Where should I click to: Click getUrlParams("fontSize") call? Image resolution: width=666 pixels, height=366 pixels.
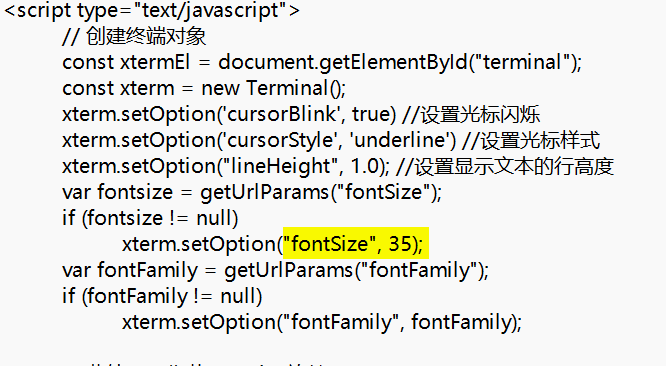point(318,193)
